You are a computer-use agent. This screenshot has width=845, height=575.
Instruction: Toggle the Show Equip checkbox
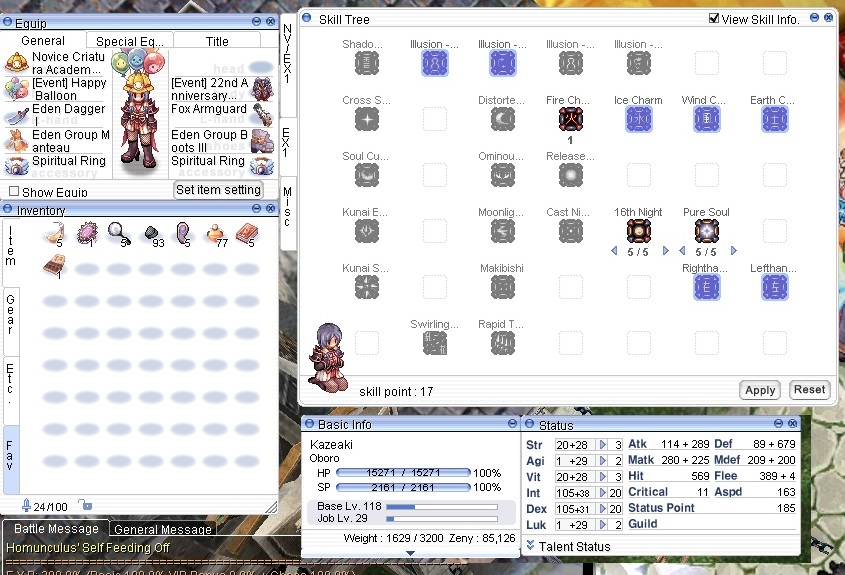coord(14,191)
